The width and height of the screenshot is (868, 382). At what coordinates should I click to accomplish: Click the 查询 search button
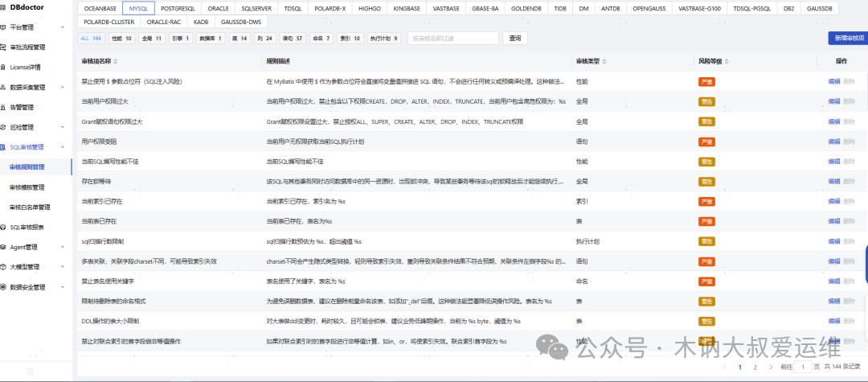(515, 39)
